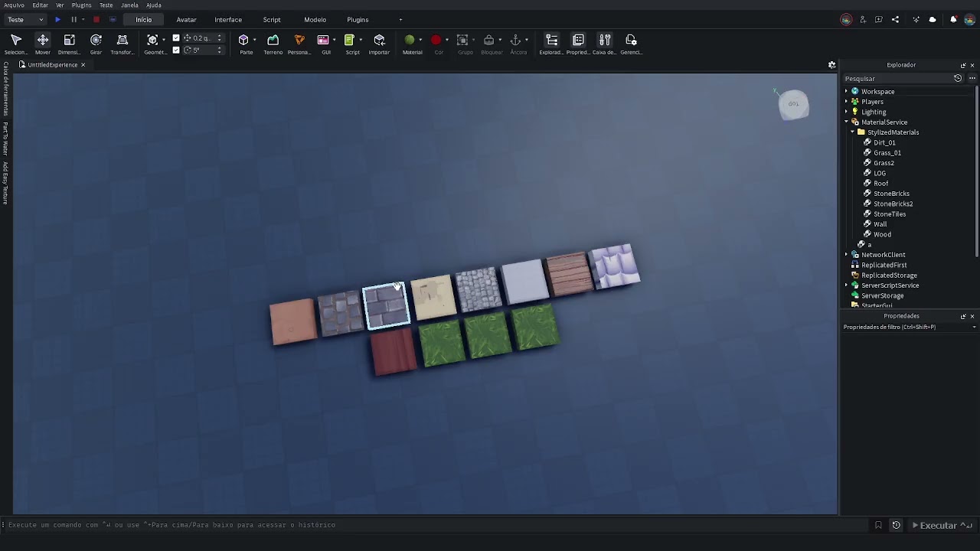Switch to the Script ribbon tab
980x551 pixels.
[272, 19]
